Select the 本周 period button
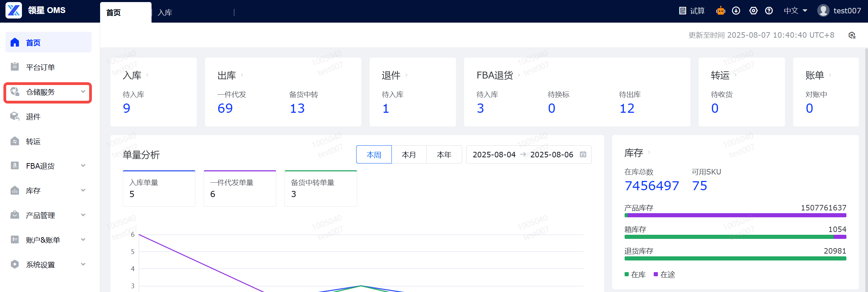Screen dimensions: 868x292 coord(374,155)
